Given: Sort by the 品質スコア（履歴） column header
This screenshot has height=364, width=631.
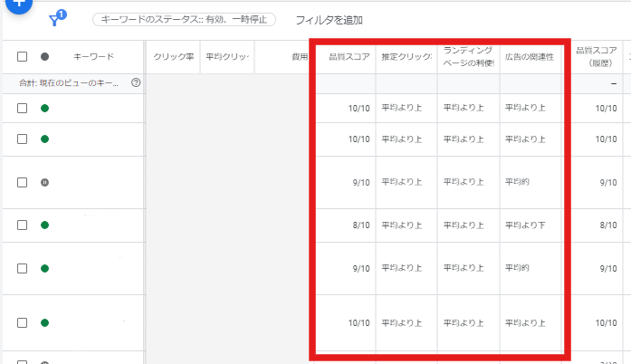Looking at the screenshot, I should point(597,57).
